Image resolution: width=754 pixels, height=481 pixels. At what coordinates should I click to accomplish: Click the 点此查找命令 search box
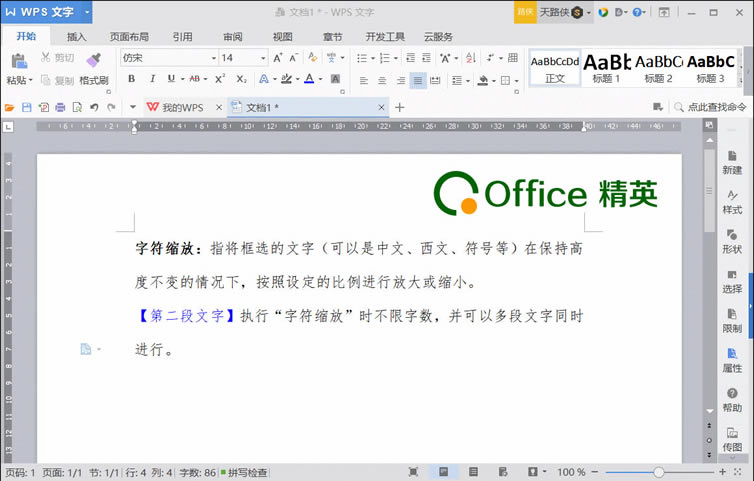(x=710, y=107)
